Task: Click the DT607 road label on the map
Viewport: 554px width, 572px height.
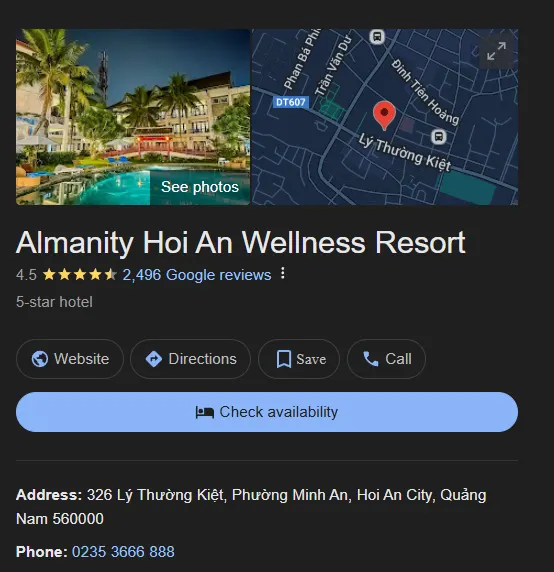Action: pos(291,102)
